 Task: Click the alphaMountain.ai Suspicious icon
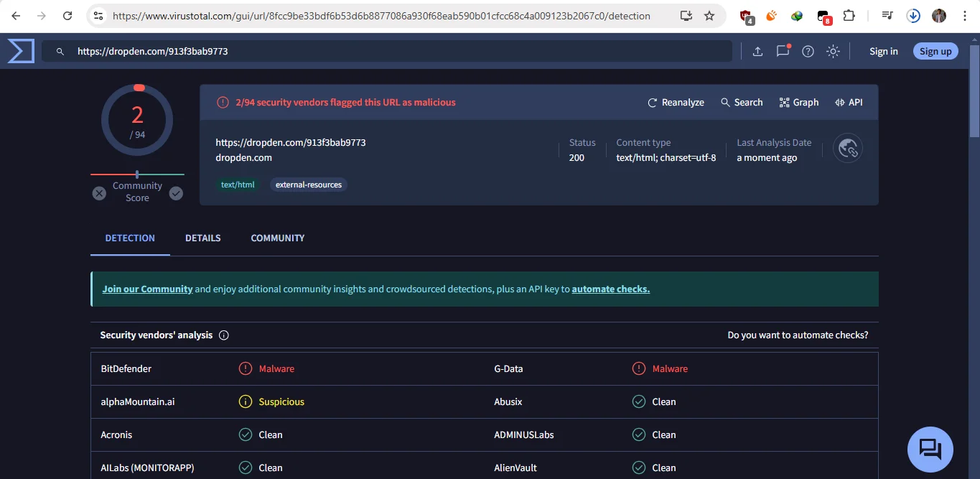tap(246, 402)
